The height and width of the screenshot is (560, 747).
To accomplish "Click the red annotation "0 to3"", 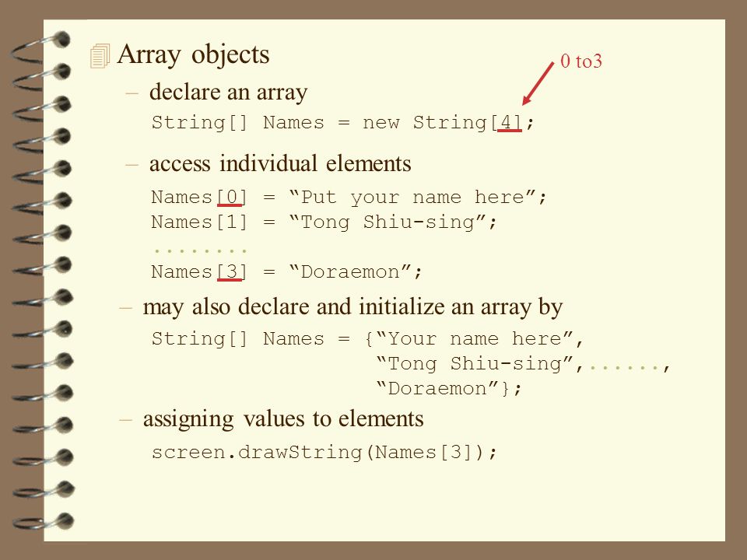I will (x=580, y=61).
